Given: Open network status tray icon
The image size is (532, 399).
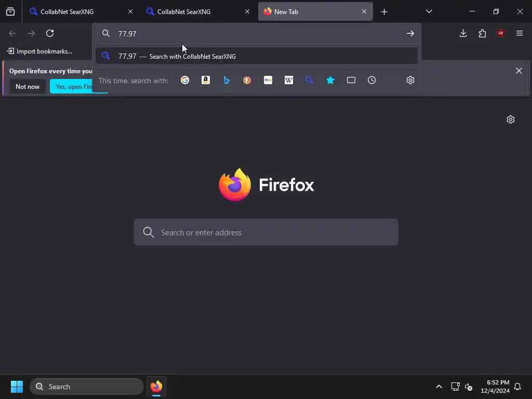Looking at the screenshot, I should point(455,387).
